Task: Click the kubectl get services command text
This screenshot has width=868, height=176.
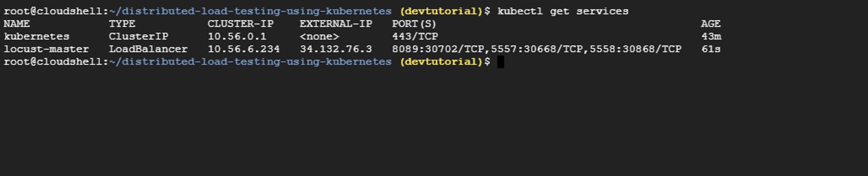Action: point(563,11)
